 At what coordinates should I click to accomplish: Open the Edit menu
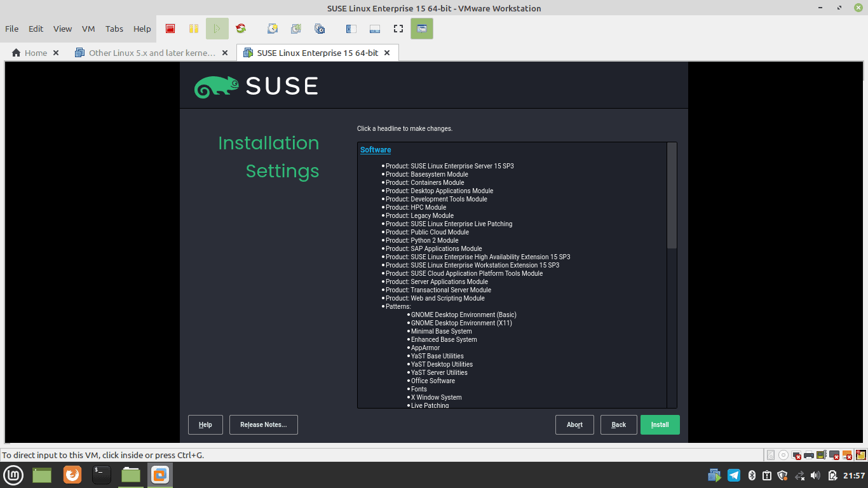click(x=36, y=29)
